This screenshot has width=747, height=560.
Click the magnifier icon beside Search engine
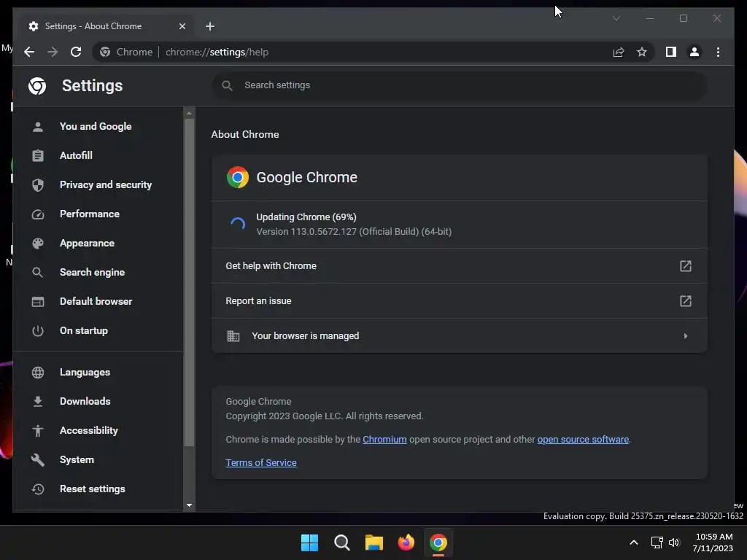click(38, 273)
